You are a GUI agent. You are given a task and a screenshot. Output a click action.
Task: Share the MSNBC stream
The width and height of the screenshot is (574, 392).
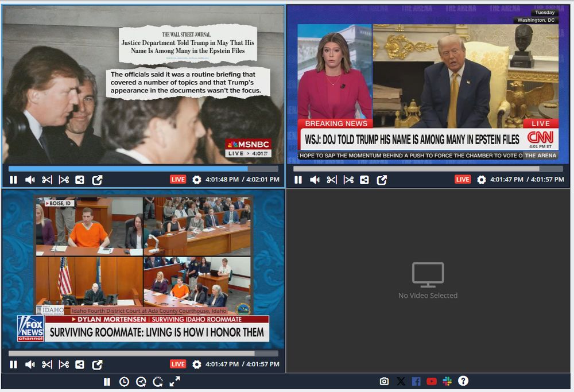tap(80, 180)
